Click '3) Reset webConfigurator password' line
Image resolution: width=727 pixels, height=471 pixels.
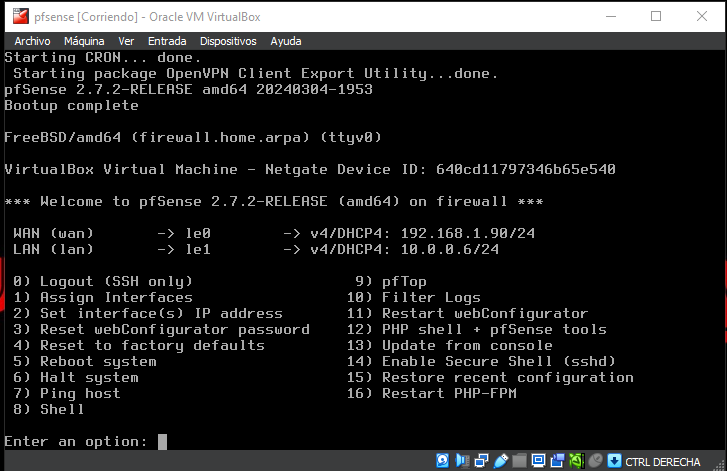[161, 329]
